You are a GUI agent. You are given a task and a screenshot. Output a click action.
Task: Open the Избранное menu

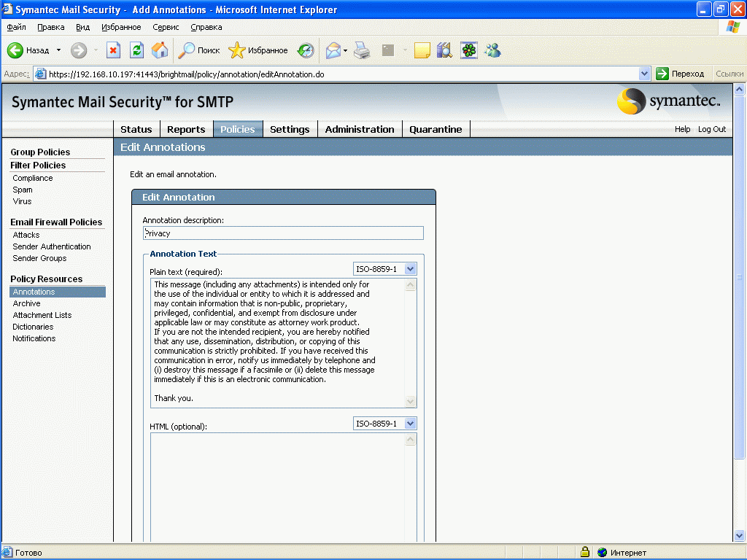coord(121,27)
